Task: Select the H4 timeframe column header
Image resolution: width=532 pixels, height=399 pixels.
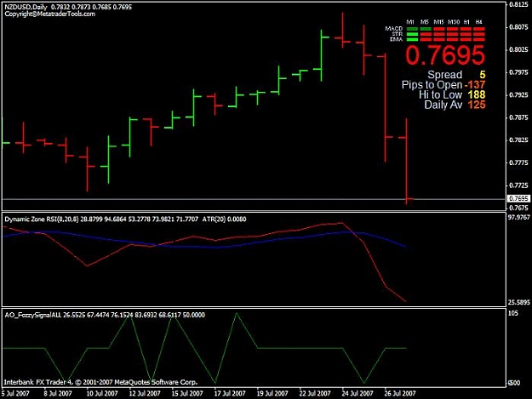Action: click(478, 22)
